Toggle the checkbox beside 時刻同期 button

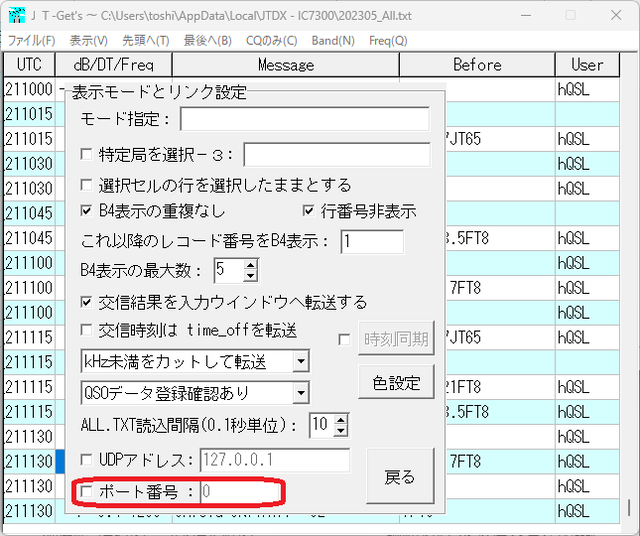[x=344, y=339]
